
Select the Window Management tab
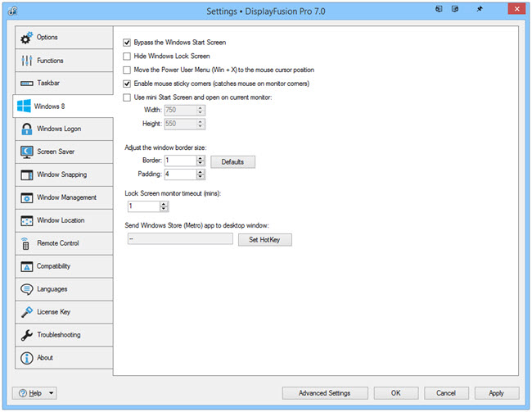[x=64, y=197]
